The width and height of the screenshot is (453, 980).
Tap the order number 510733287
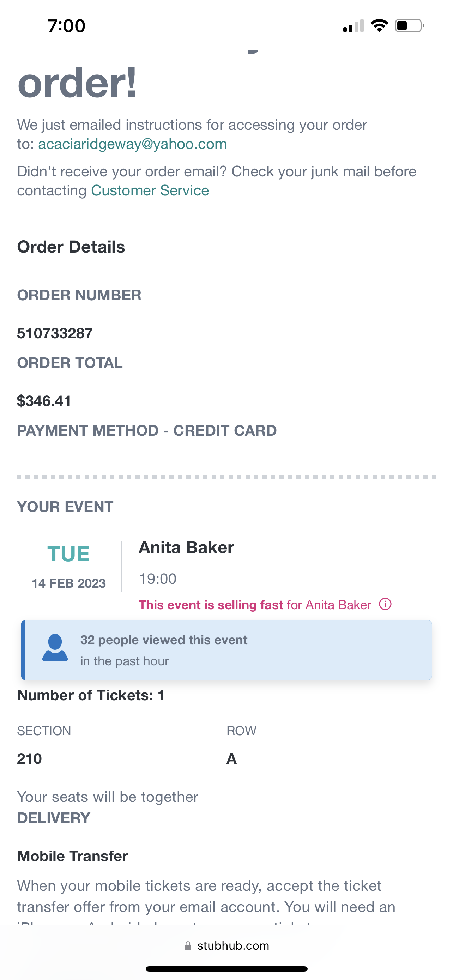[x=55, y=333]
